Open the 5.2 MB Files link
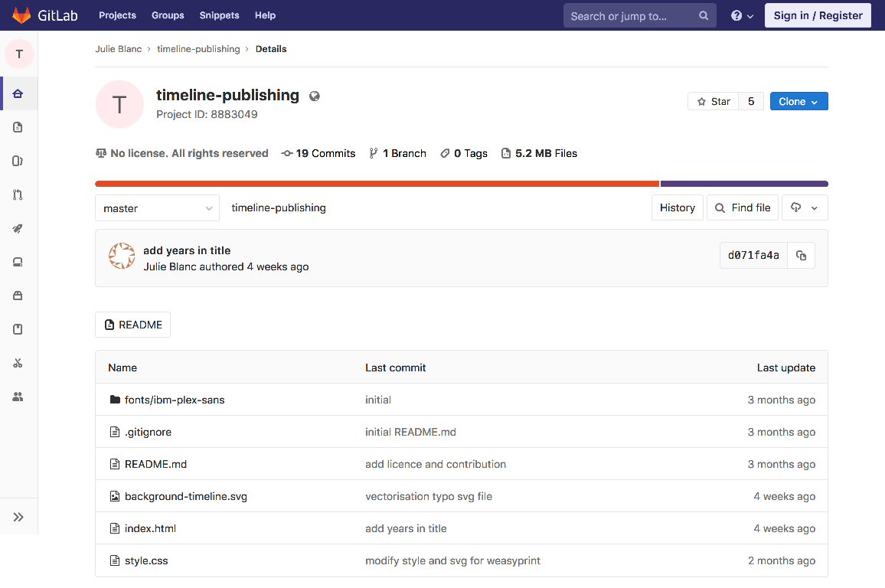The height and width of the screenshot is (588, 885). click(540, 153)
